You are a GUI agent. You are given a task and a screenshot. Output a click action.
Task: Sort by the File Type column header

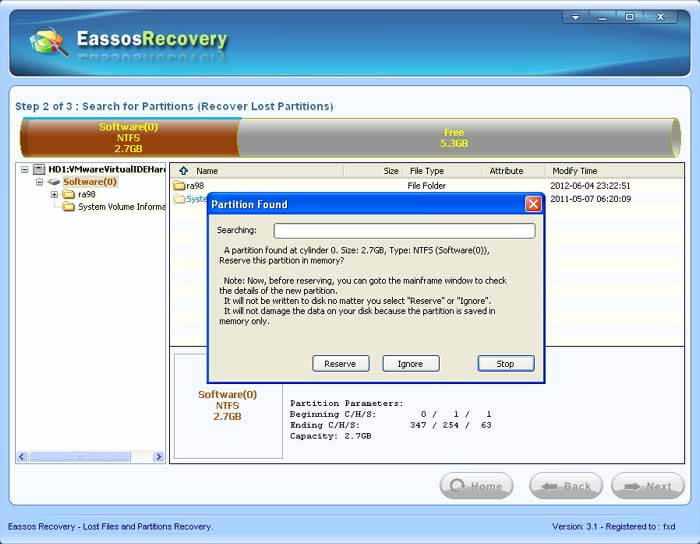pos(427,171)
